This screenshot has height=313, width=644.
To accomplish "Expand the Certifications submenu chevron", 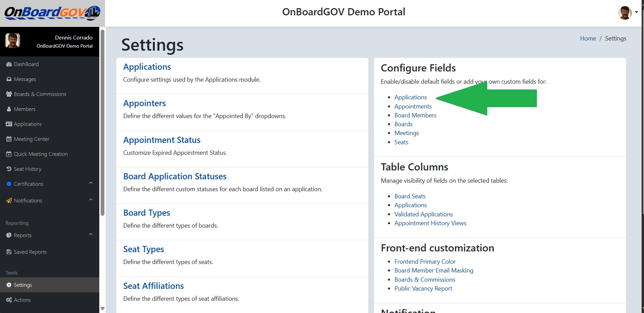I will coord(91,183).
